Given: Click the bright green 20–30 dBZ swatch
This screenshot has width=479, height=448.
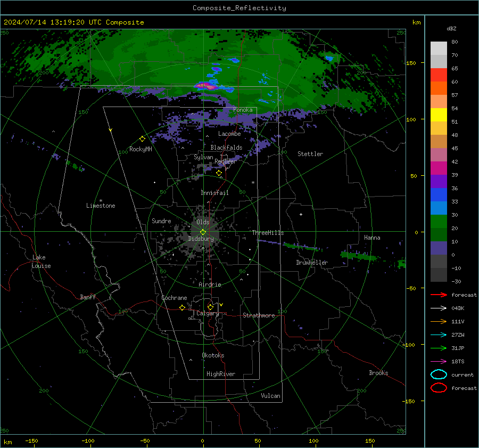Looking at the screenshot, I should (439, 221).
